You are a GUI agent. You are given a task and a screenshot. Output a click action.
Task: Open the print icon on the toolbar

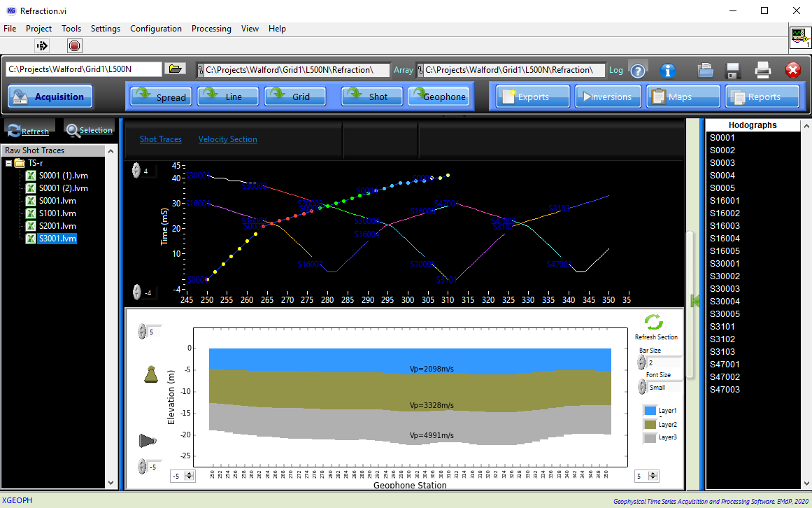pos(762,70)
